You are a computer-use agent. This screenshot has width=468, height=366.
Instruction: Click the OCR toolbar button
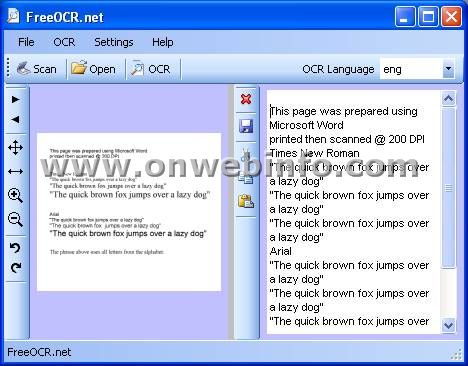151,69
